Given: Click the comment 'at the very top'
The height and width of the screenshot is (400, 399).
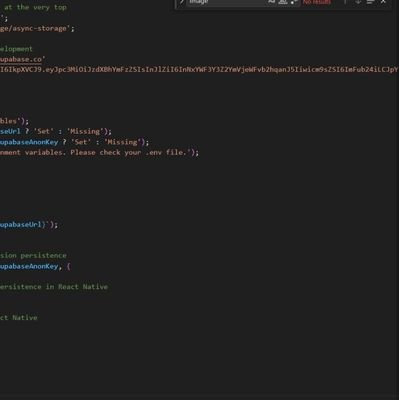Looking at the screenshot, I should (x=35, y=7).
